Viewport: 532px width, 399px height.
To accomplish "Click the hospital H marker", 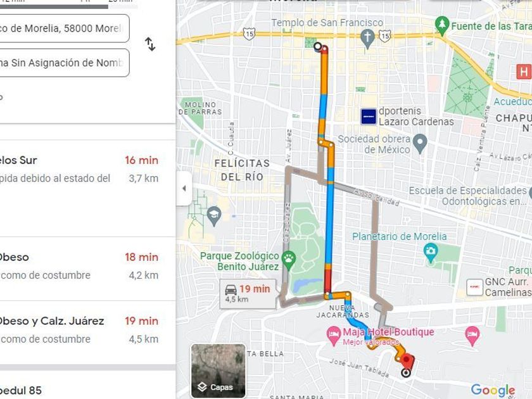I will pos(524,72).
